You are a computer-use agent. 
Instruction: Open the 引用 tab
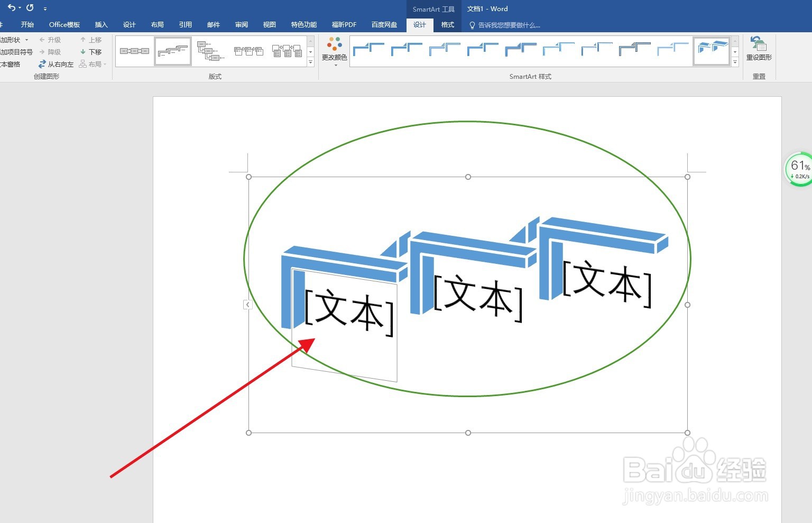[x=185, y=25]
